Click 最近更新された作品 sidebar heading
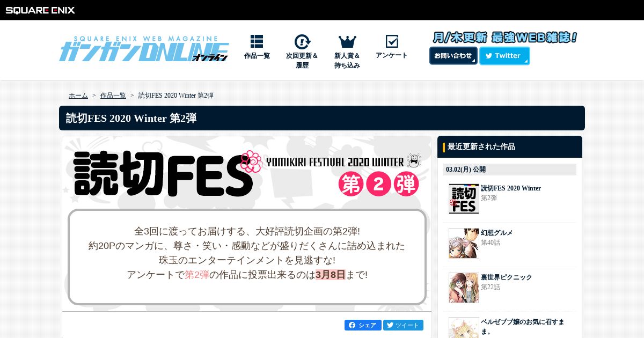The height and width of the screenshot is (338, 644). click(481, 146)
